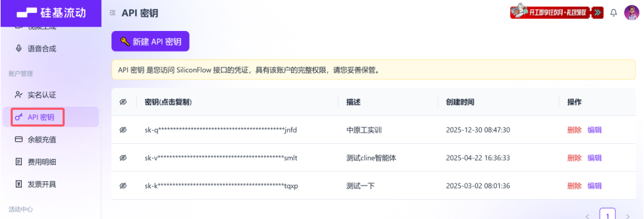The height and width of the screenshot is (219, 644).
Task: Click description 中原工实训
Action: tap(364, 130)
